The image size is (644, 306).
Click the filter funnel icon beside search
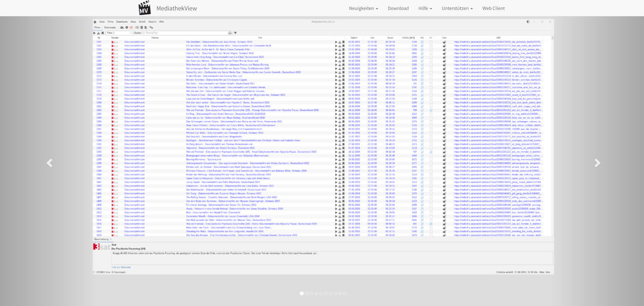pos(235,33)
